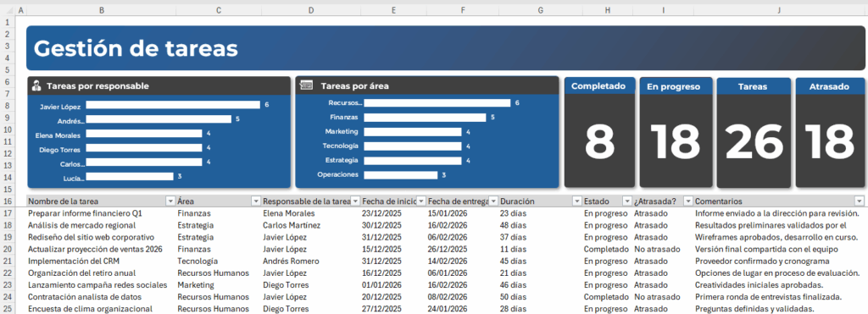The image size is (868, 314).
Task: Select comment Creatividades iniciales aprobadas.
Action: coord(779,284)
